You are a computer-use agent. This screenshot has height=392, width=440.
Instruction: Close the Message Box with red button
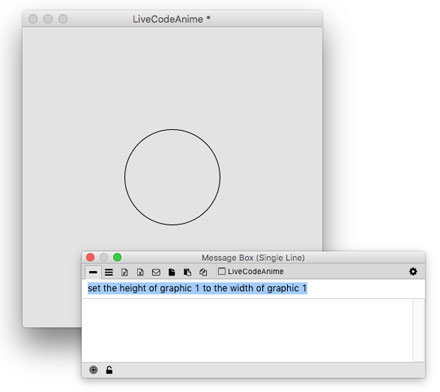pyautogui.click(x=90, y=257)
